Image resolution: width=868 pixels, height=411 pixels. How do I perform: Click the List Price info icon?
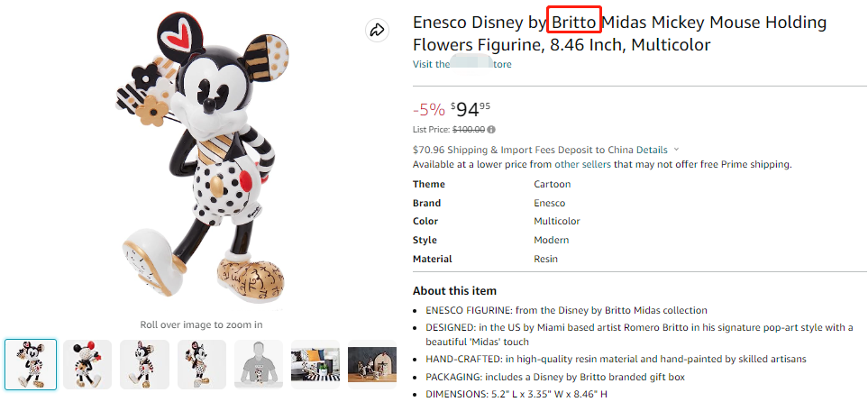pos(491,130)
